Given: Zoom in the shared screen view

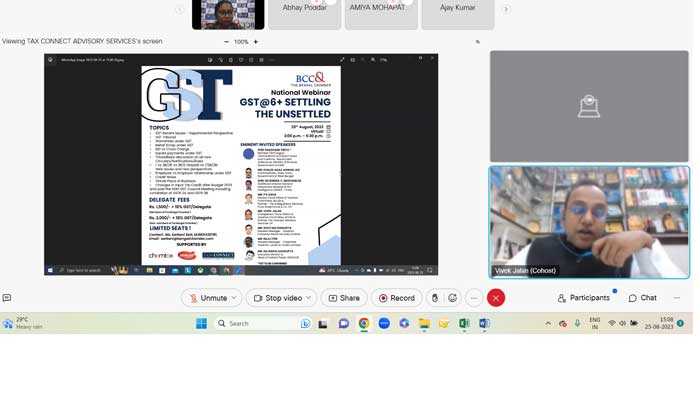Looking at the screenshot, I should click(256, 41).
